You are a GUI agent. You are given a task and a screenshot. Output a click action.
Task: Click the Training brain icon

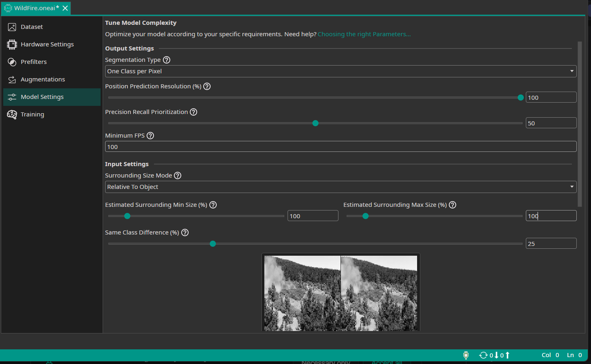(12, 114)
